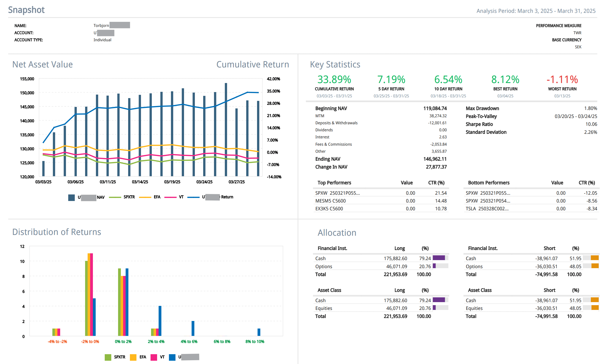The width and height of the screenshot is (609, 364).
Task: Click the Bottom Performers column header
Action: pyautogui.click(x=488, y=183)
